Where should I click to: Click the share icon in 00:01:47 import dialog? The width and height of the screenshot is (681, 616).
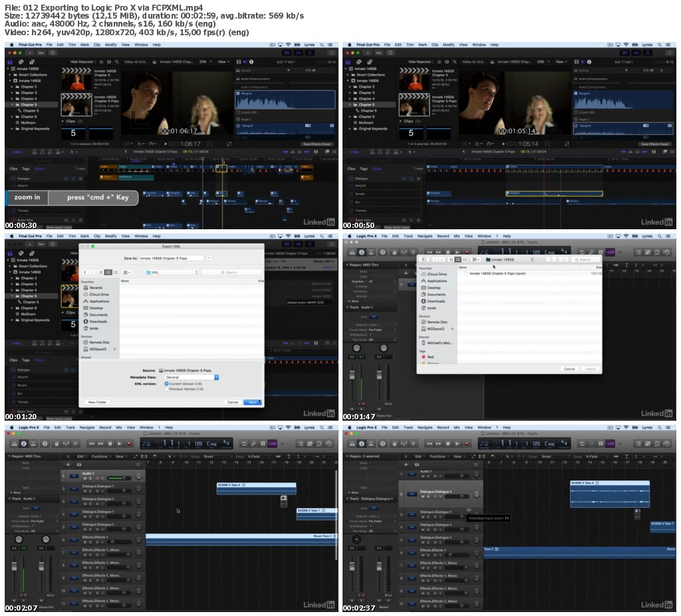551,260
